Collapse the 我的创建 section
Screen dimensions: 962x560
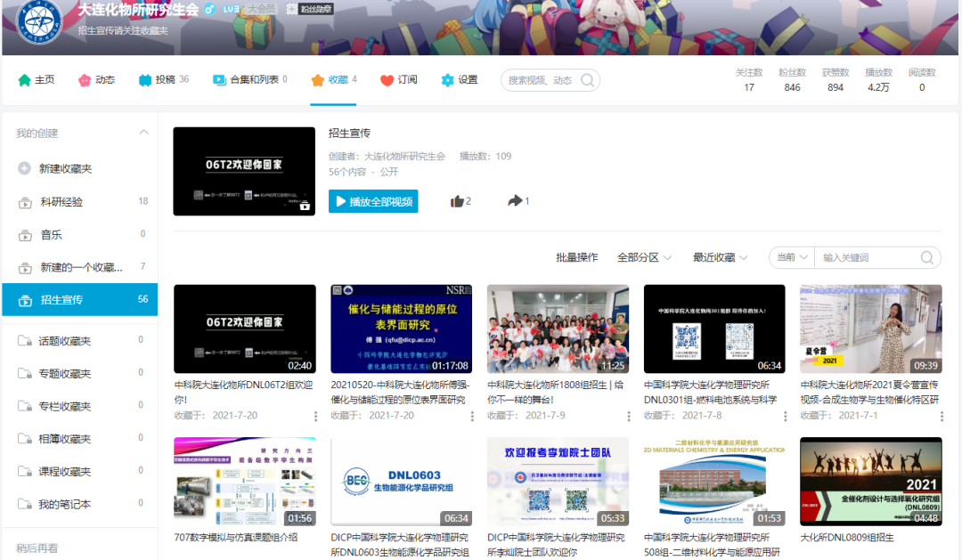point(143,133)
